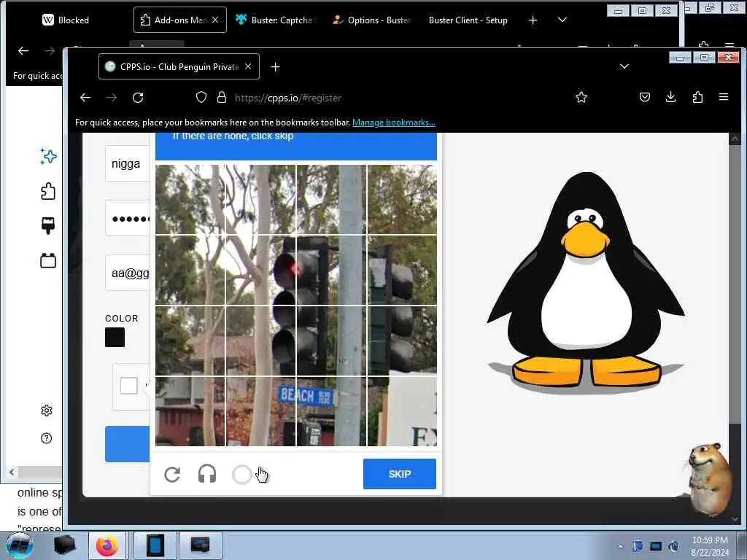The width and height of the screenshot is (747, 560).
Task: Bookmark this page with the star icon
Action: tap(581, 98)
